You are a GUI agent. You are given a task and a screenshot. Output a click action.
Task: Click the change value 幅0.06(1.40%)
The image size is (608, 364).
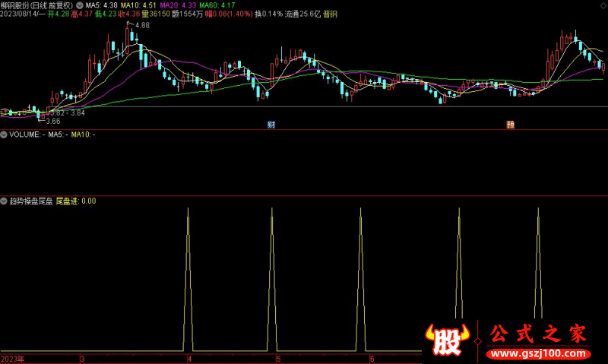[x=229, y=14]
